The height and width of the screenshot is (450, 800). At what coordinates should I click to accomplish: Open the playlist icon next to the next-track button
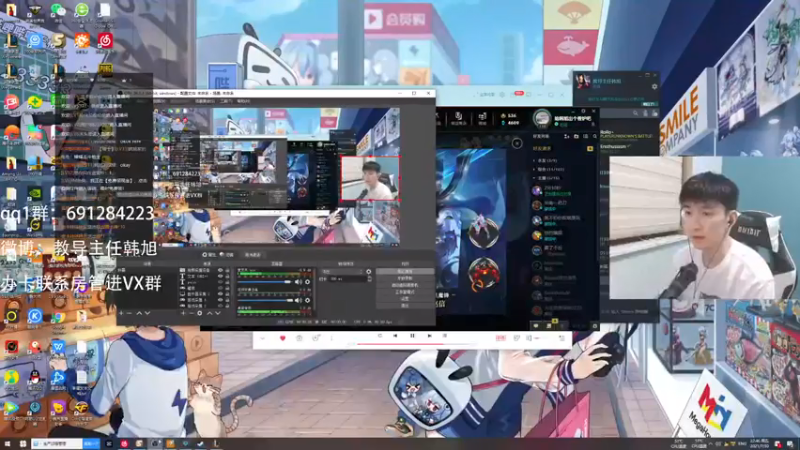[445, 336]
